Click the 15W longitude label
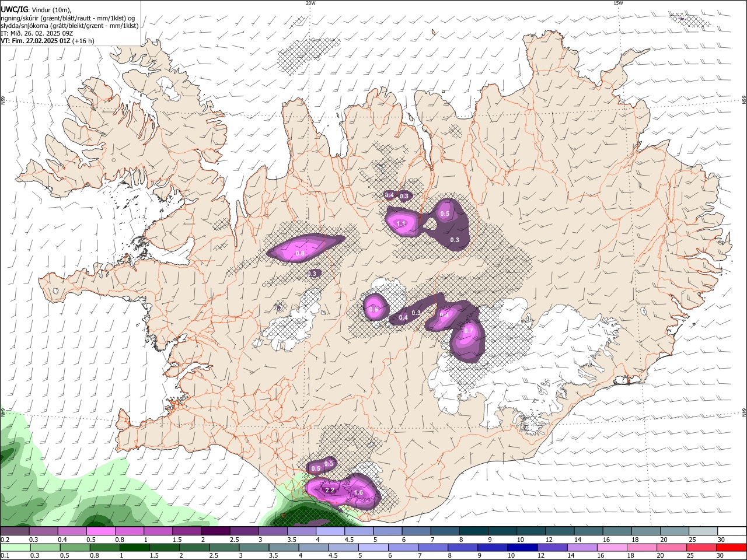747x560 pixels. click(618, 3)
